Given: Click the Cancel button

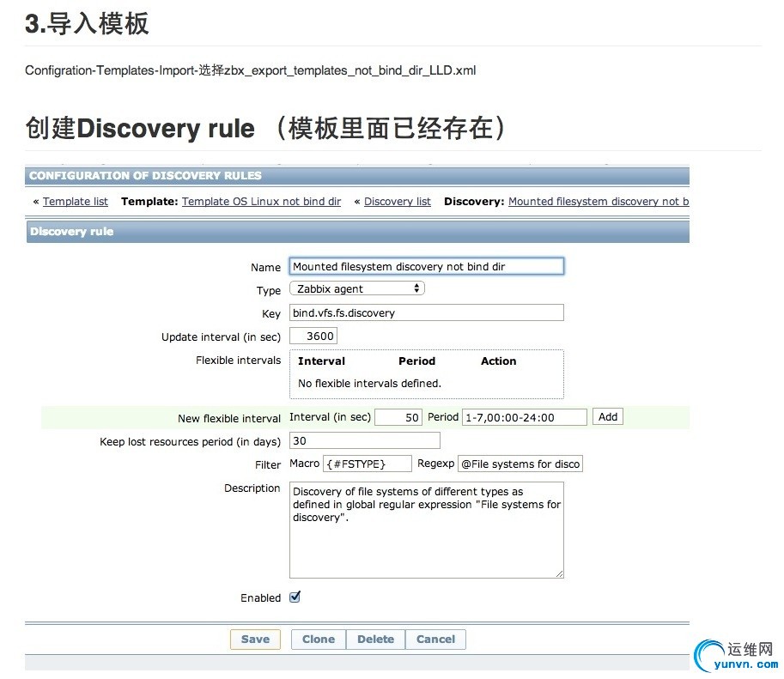Looking at the screenshot, I should pos(435,639).
